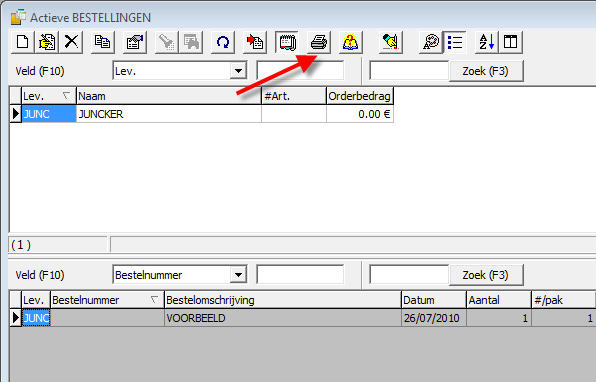The height and width of the screenshot is (382, 596).
Task: Click the printer icon in toolbar
Action: 319,42
